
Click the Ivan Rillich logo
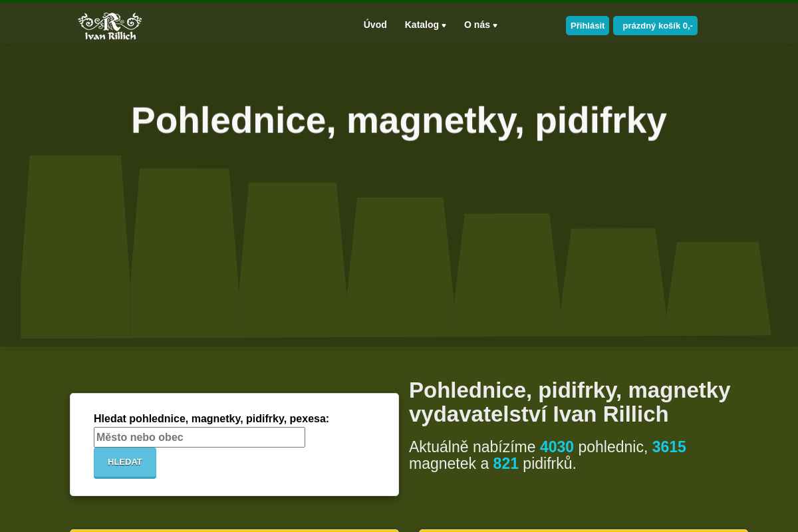coord(110,25)
